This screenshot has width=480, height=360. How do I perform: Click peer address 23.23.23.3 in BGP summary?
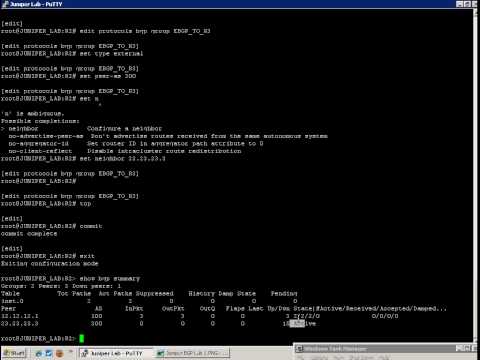pyautogui.click(x=20, y=323)
